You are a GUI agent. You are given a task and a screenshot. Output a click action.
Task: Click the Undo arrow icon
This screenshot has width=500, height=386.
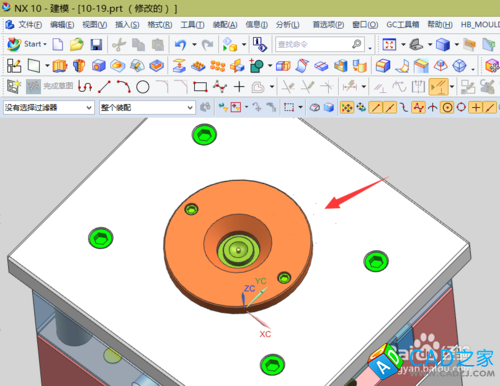(181, 44)
